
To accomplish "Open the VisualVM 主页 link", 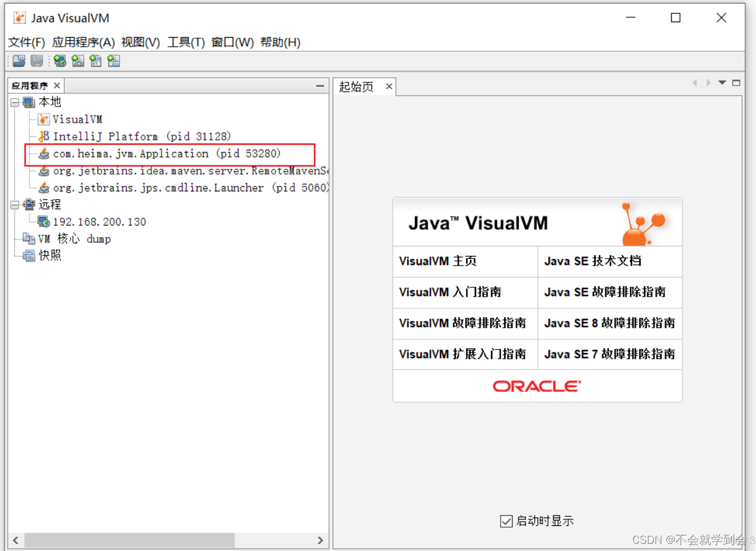I will (x=438, y=261).
